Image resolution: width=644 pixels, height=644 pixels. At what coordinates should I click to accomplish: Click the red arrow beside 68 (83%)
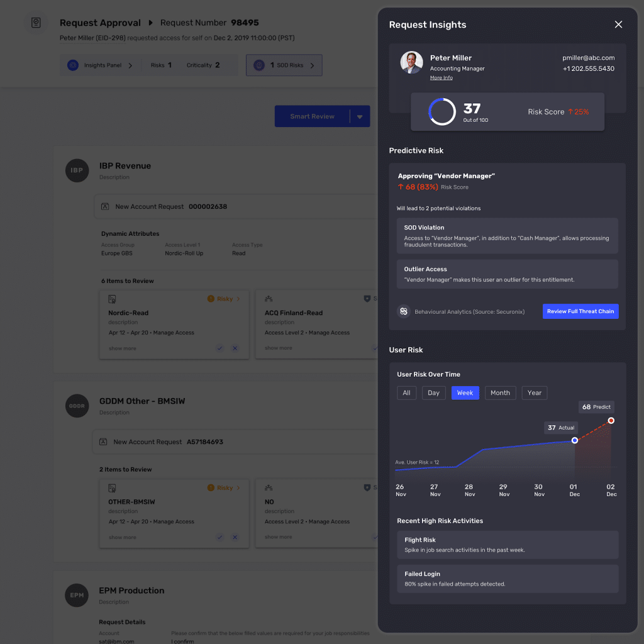point(401,187)
